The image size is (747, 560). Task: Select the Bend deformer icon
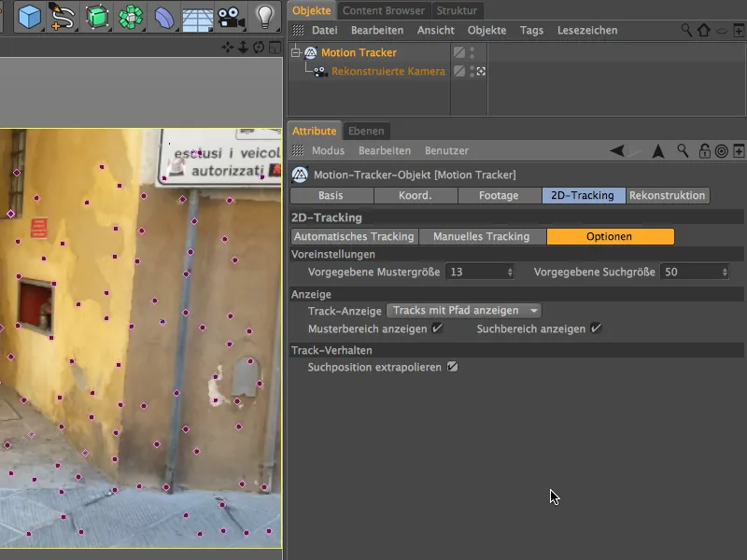pos(164,17)
